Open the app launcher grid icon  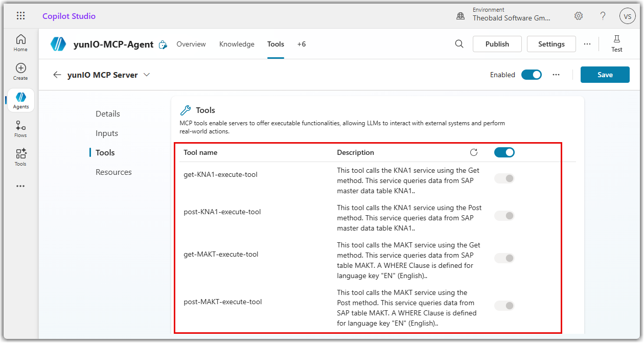[x=21, y=16]
